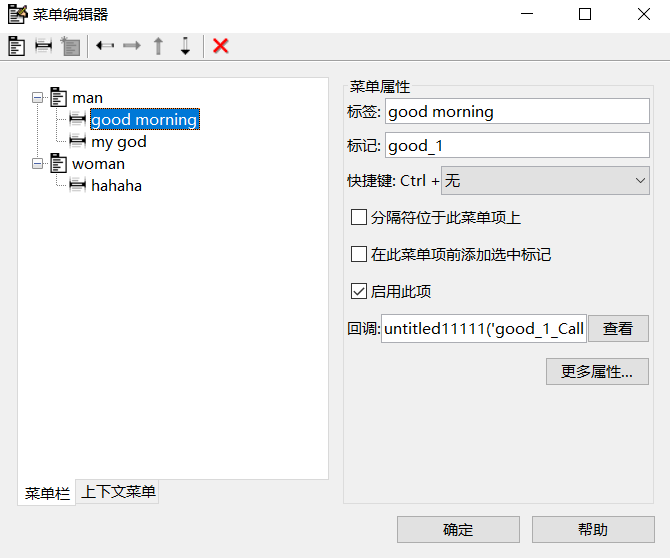670x558 pixels.
Task: Click the item icon beside hahaha
Action: [78, 185]
